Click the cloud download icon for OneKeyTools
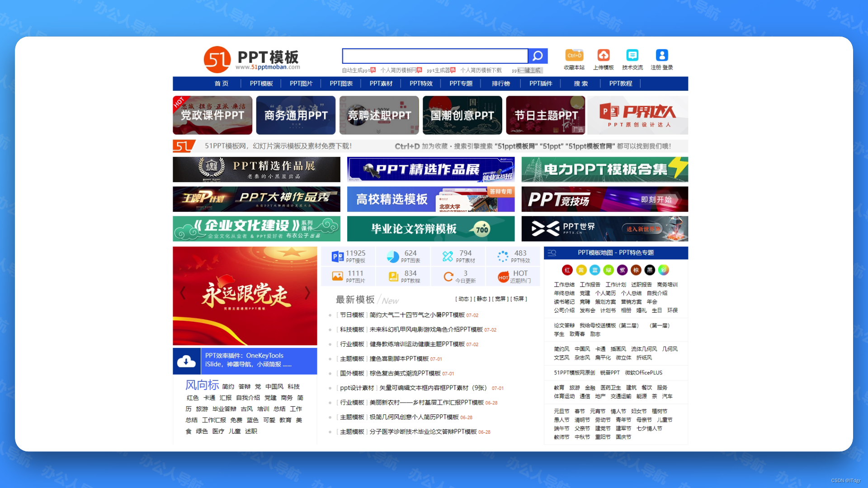Image resolution: width=868 pixels, height=488 pixels. (186, 361)
